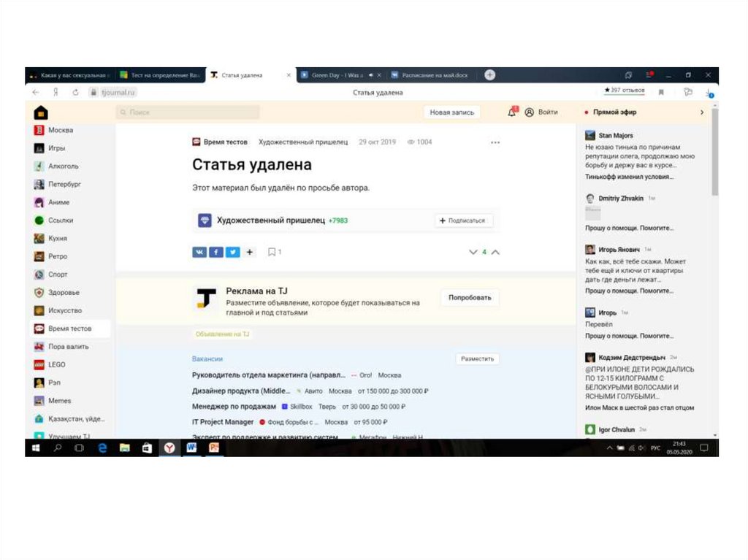
Task: Click the Новая запись button
Action: pos(451,112)
